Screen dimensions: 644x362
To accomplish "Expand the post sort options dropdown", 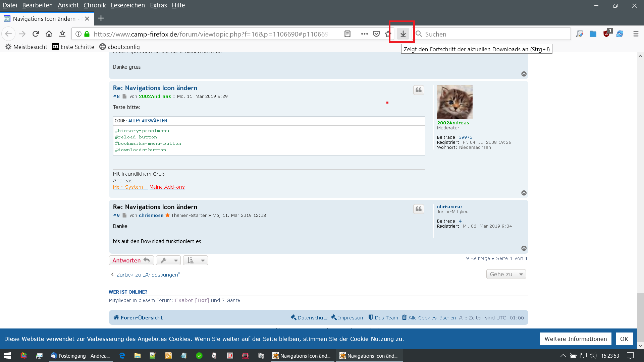I will pos(196,260).
